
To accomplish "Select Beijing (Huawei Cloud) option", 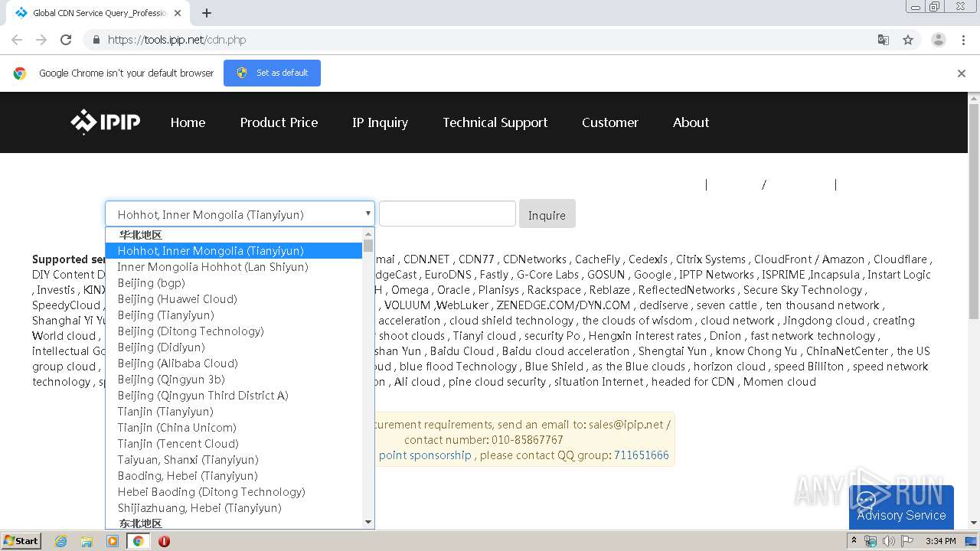I will (x=234, y=298).
